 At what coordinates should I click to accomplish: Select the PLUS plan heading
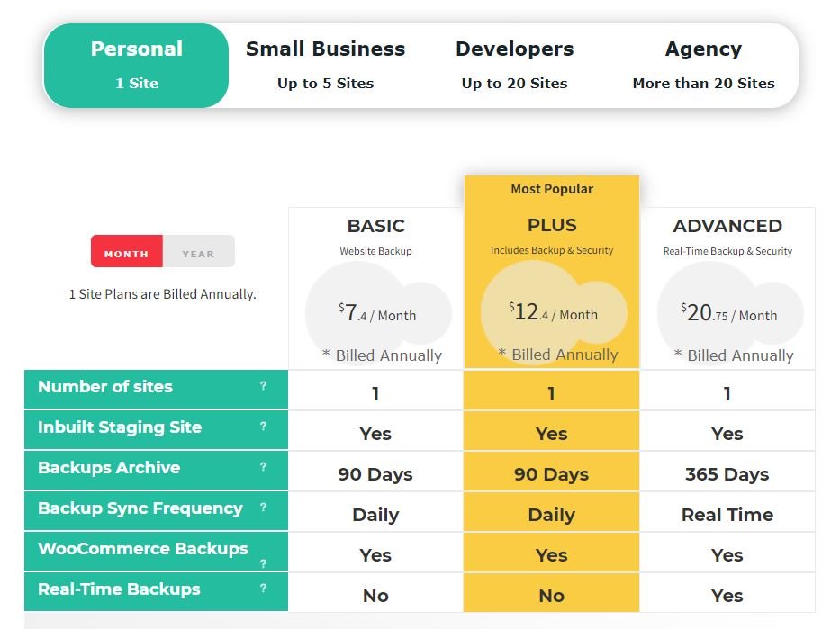click(x=552, y=225)
